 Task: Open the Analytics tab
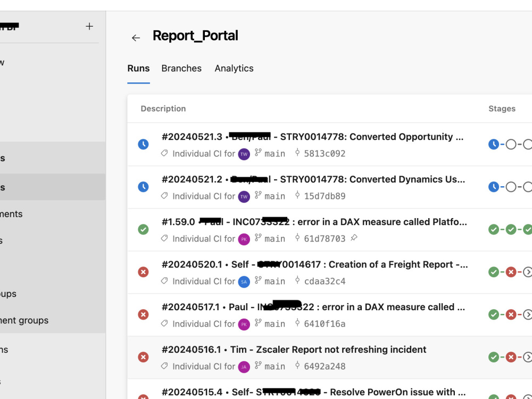pos(234,68)
